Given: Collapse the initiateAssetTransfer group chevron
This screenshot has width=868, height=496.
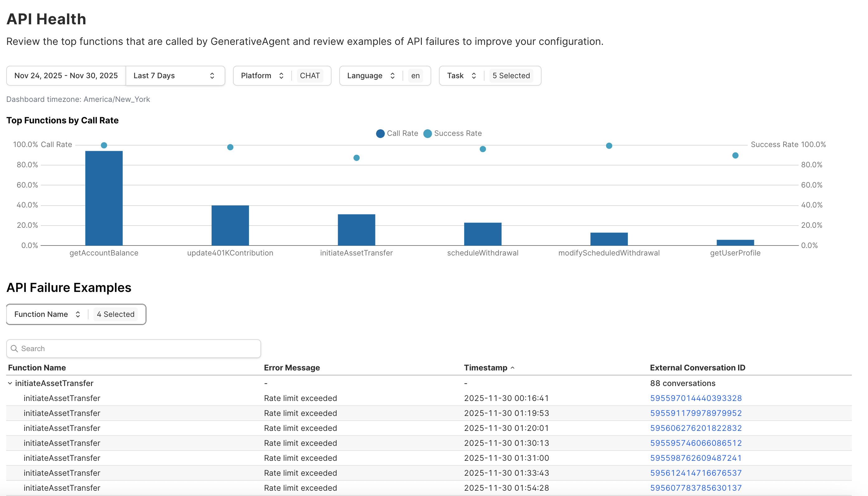Looking at the screenshot, I should tap(10, 383).
